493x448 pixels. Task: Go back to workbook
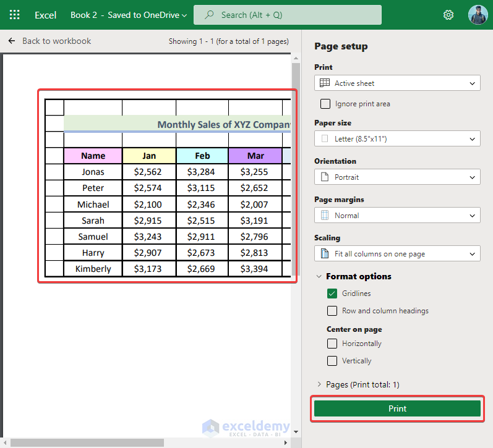pyautogui.click(x=56, y=41)
